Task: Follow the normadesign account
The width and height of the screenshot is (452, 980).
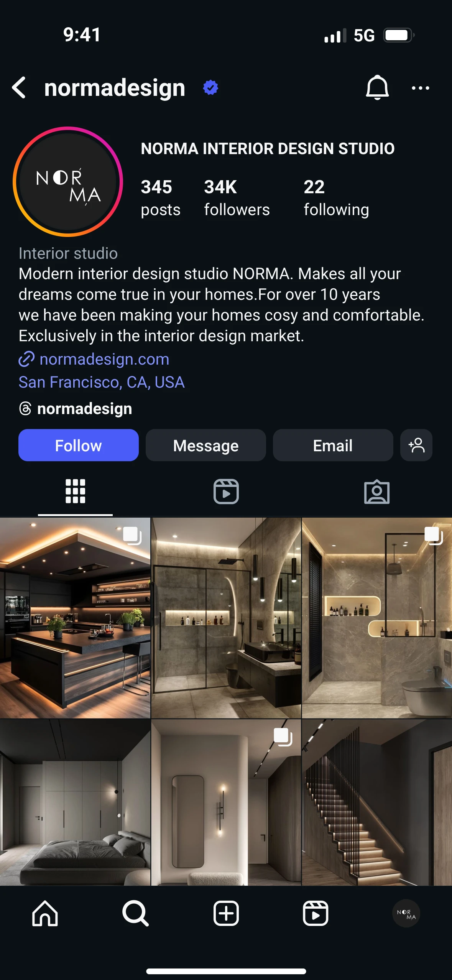Action: (x=79, y=445)
